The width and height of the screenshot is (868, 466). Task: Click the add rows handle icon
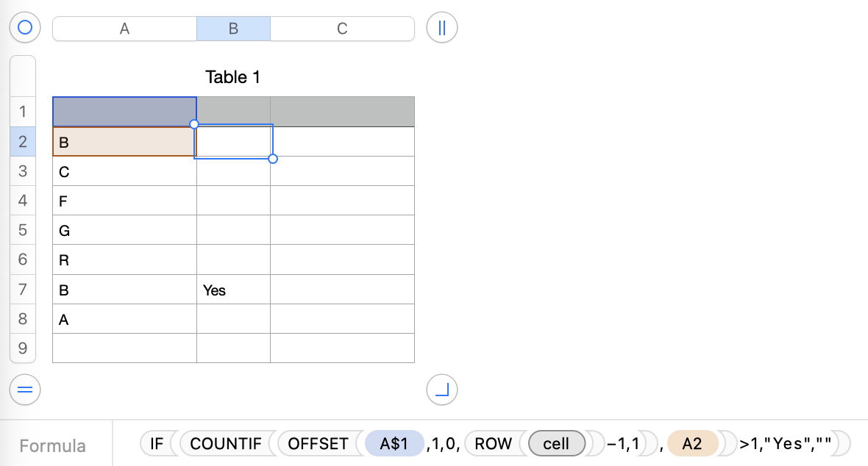pyautogui.click(x=25, y=390)
